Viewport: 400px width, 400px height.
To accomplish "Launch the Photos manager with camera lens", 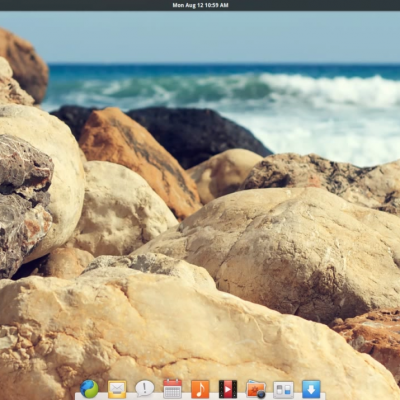I will coord(256,389).
